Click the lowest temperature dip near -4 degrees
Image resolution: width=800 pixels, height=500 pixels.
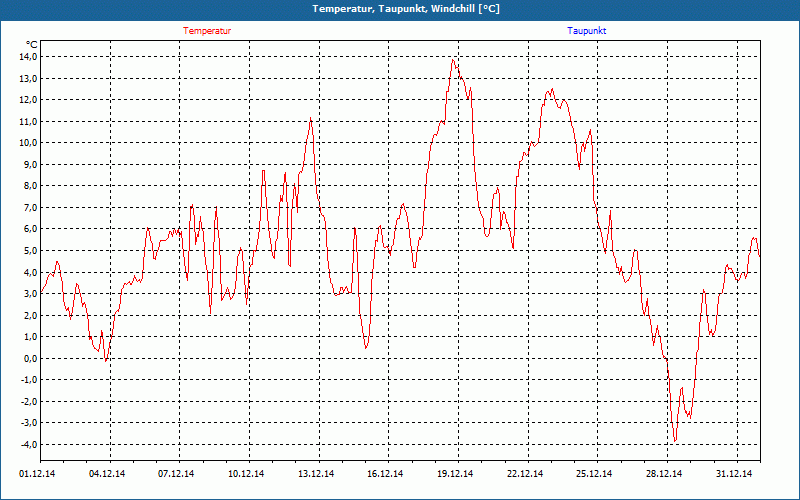pyautogui.click(x=675, y=441)
